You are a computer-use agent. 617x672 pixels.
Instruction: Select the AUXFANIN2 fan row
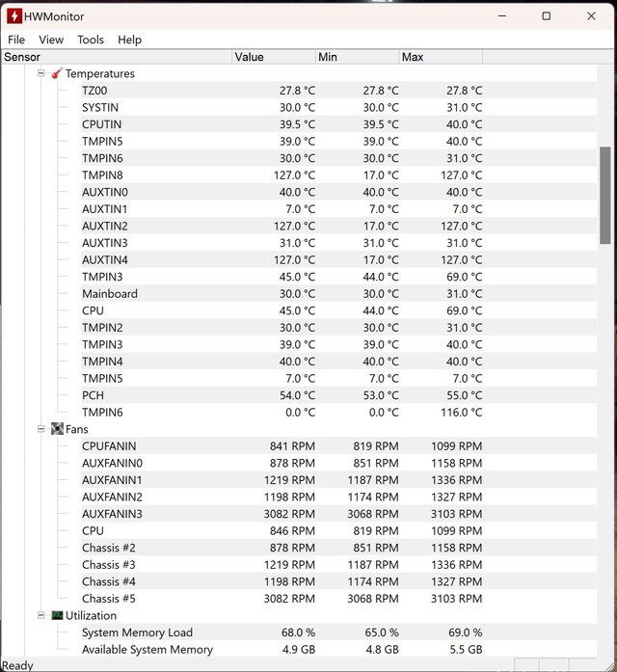338,497
